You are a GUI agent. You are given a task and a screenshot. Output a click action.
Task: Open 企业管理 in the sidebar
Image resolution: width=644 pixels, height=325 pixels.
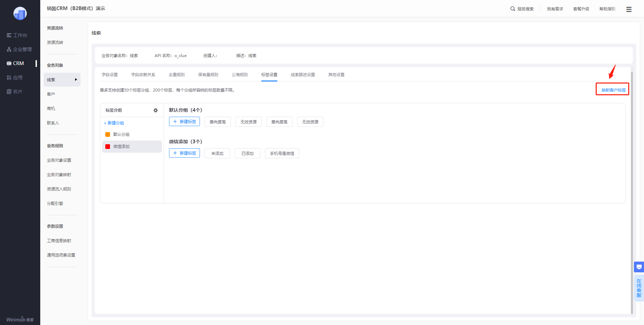[19, 49]
